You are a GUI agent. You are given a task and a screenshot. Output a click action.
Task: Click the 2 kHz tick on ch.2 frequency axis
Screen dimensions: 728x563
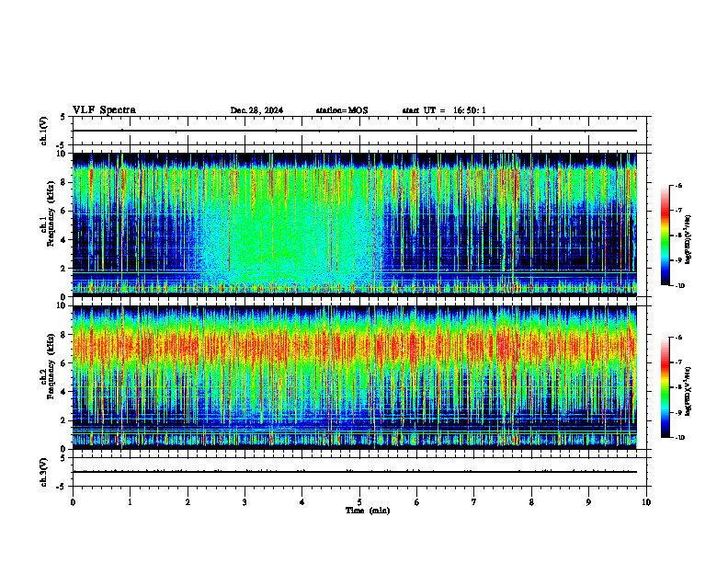tap(64, 420)
